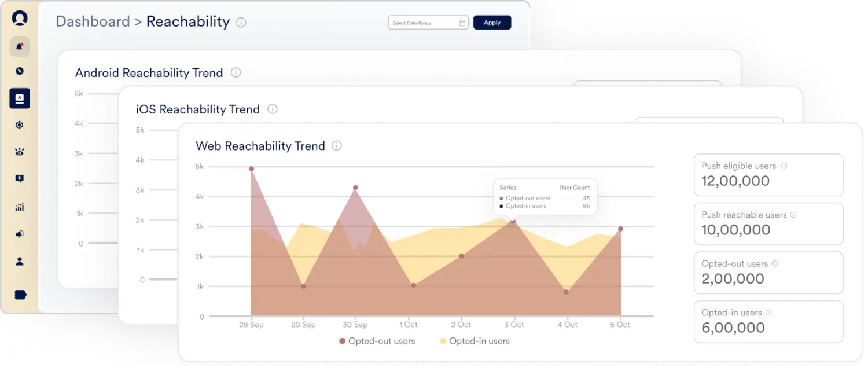Click the Dashboard breadcrumb link
Image resolution: width=868 pixels, height=367 pixels.
pos(93,21)
